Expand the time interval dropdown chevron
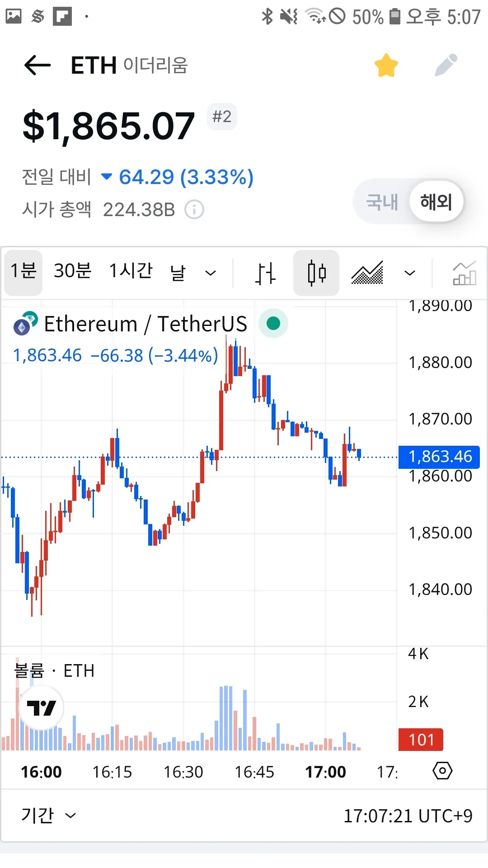Viewport: 488px width, 868px height. pos(211,273)
